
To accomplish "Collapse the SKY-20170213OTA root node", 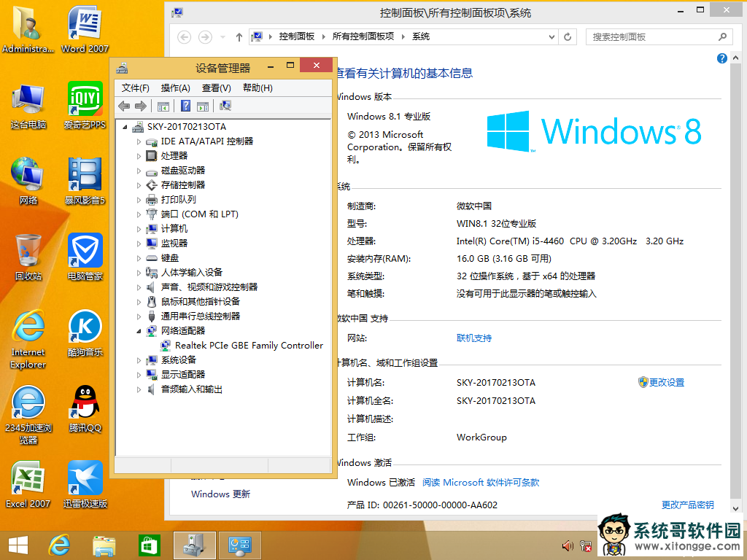I will 125,127.
